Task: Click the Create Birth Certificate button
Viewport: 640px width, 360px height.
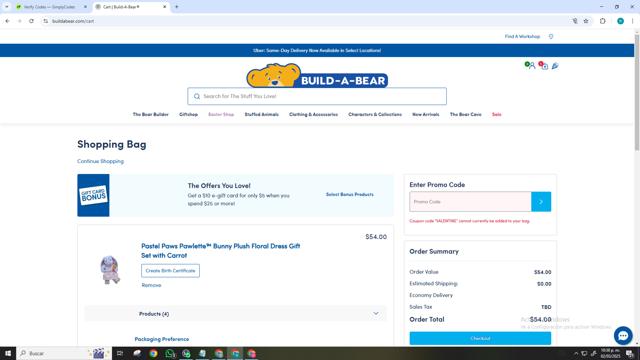Action: pyautogui.click(x=170, y=271)
